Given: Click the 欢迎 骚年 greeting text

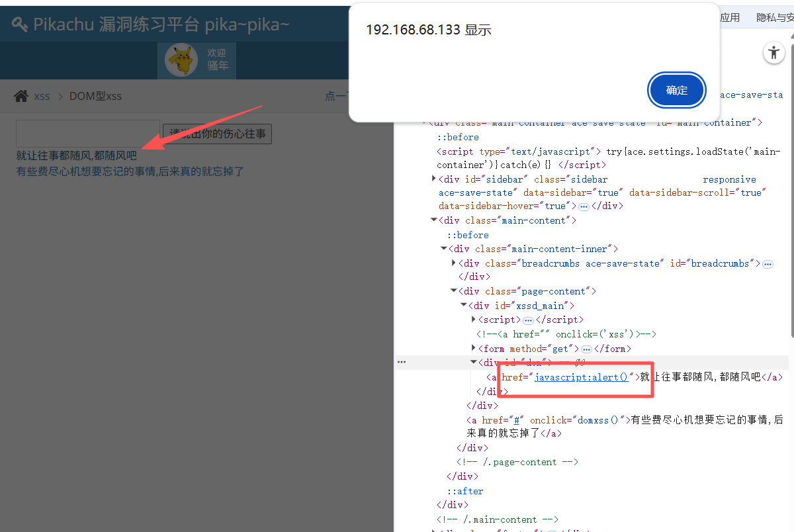Looking at the screenshot, I should point(218,60).
